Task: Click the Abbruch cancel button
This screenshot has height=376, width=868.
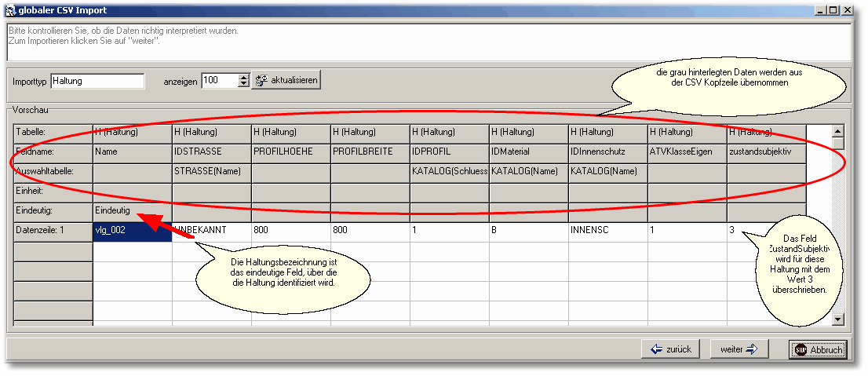Action: tap(818, 349)
